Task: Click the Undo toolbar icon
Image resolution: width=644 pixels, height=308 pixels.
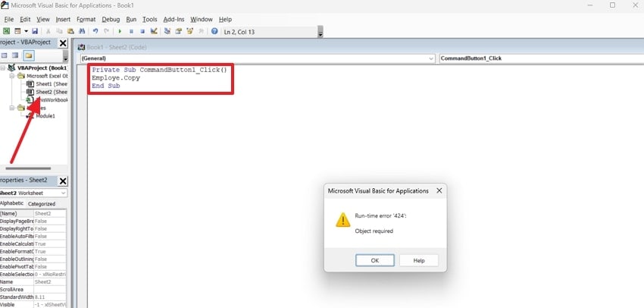Action: pos(95,31)
